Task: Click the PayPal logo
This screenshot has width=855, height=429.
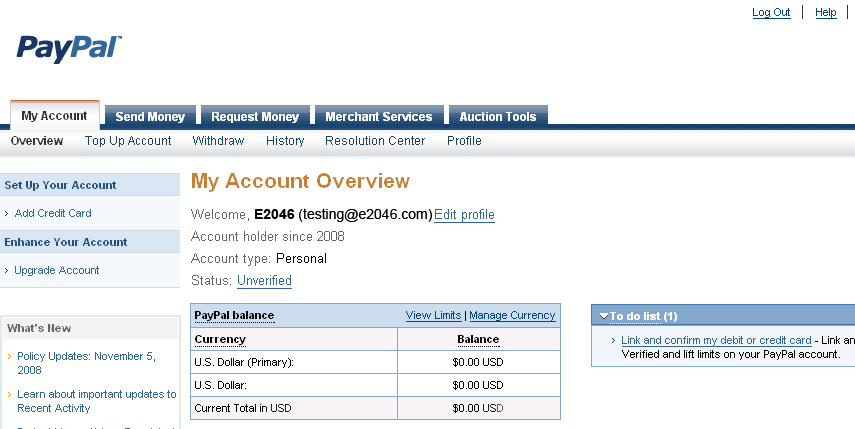Action: pyautogui.click(x=69, y=48)
